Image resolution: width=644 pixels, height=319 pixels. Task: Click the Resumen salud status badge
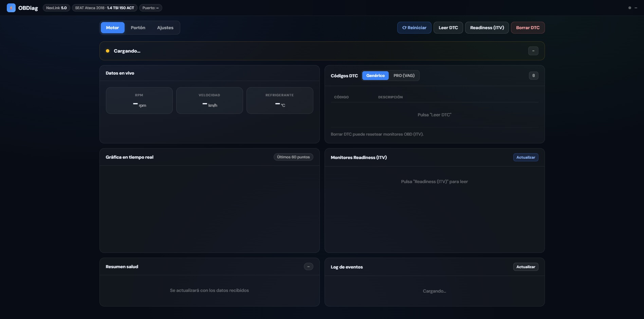(308, 267)
